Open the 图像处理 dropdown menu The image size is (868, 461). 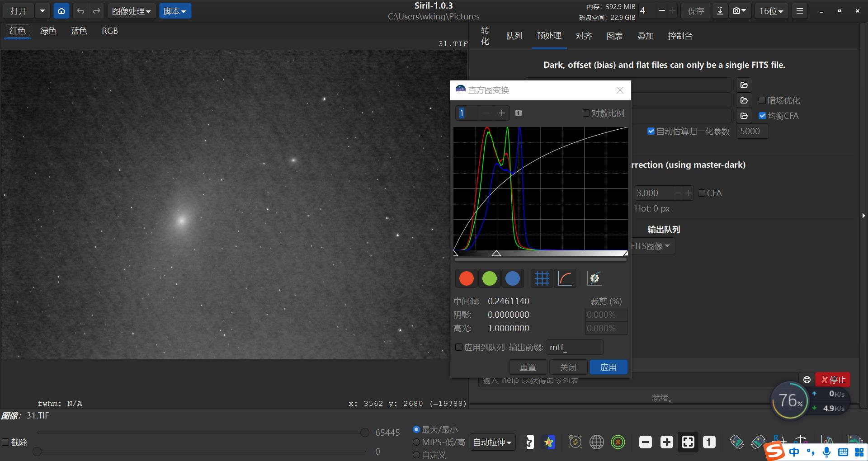click(131, 11)
